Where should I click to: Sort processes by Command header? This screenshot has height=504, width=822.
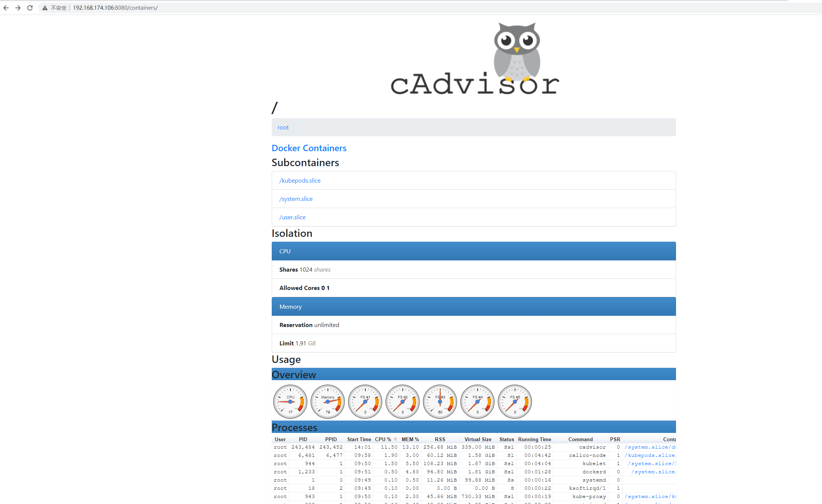point(581,439)
